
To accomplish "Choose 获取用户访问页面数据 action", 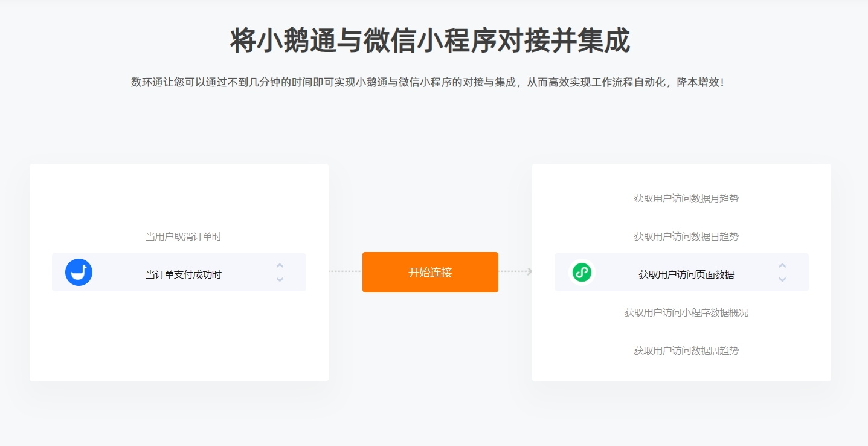I will (x=686, y=274).
